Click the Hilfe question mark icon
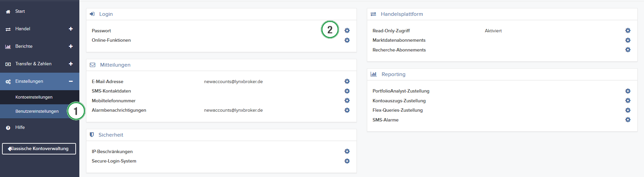This screenshot has width=644, height=177. (8, 128)
